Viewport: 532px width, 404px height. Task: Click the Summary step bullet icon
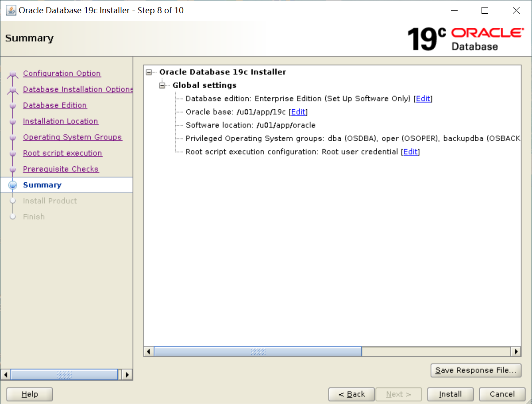click(x=13, y=185)
